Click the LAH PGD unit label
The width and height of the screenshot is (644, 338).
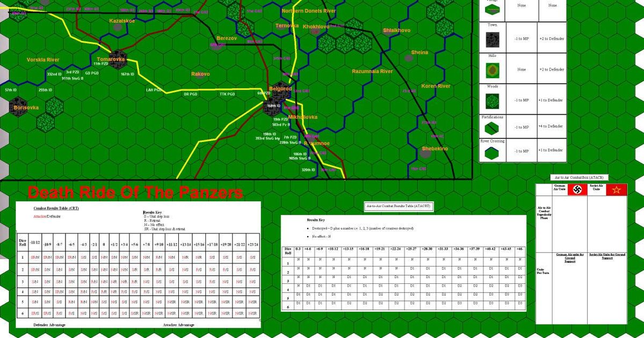[154, 90]
